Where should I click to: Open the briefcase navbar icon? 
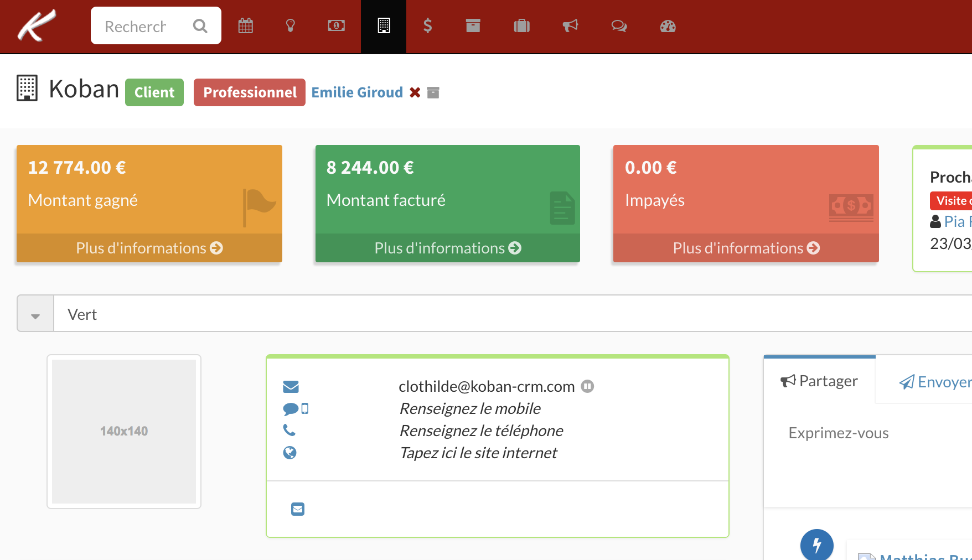[522, 26]
